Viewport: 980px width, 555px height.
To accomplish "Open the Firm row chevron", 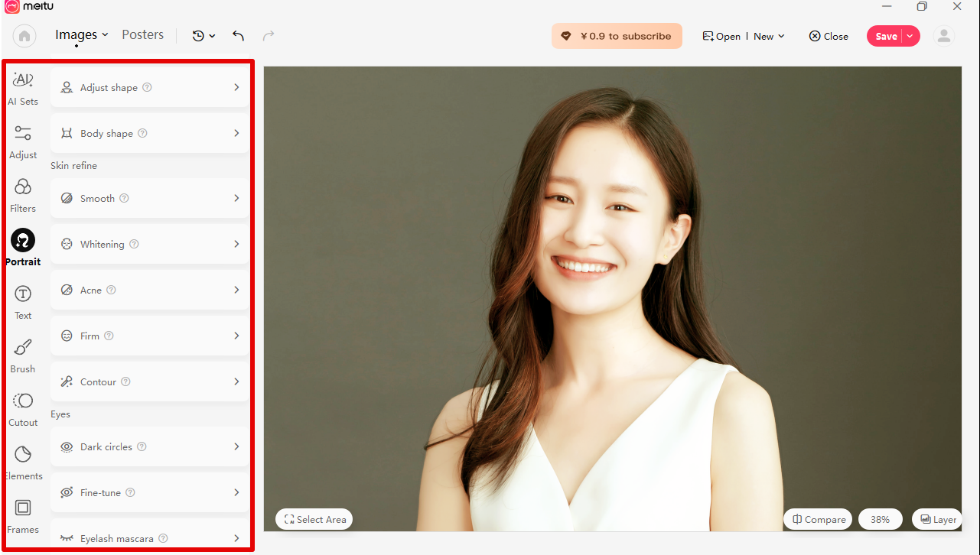I will point(236,336).
